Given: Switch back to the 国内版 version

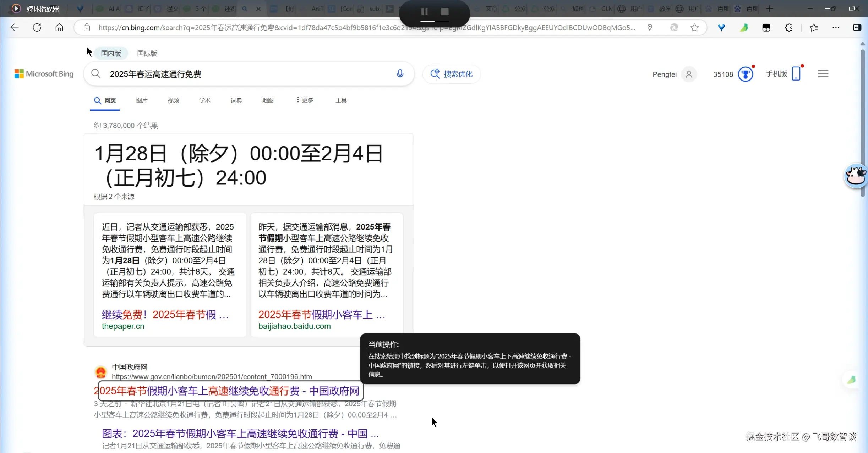Looking at the screenshot, I should (111, 53).
